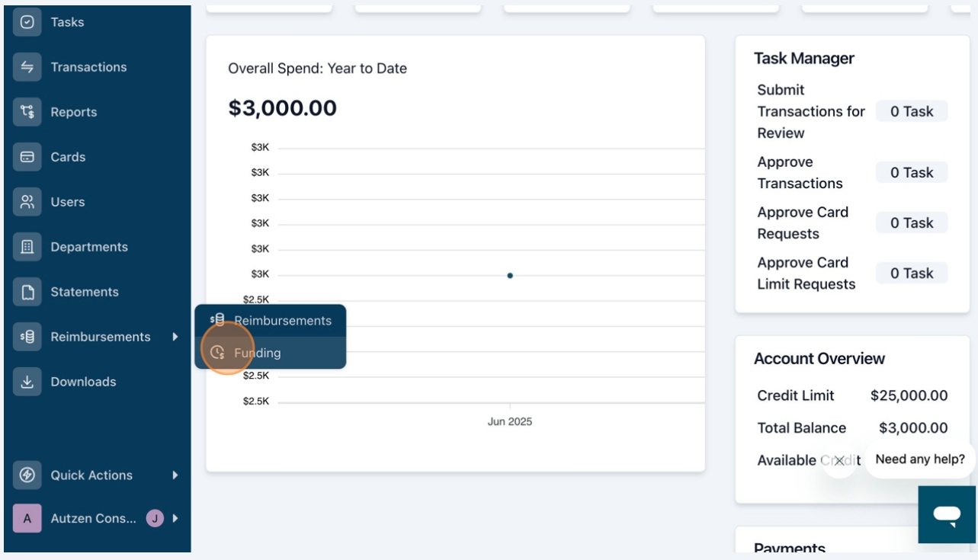The image size is (978, 560).
Task: Choose Reimbursements in the flyout submenu
Action: (x=271, y=320)
